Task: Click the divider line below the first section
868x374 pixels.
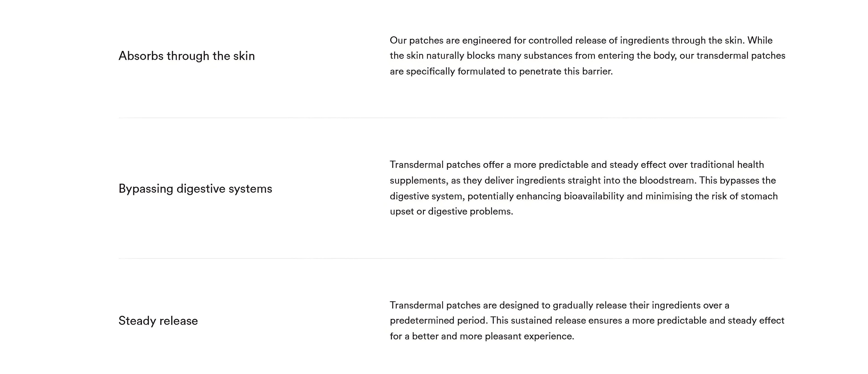Action: (452, 118)
